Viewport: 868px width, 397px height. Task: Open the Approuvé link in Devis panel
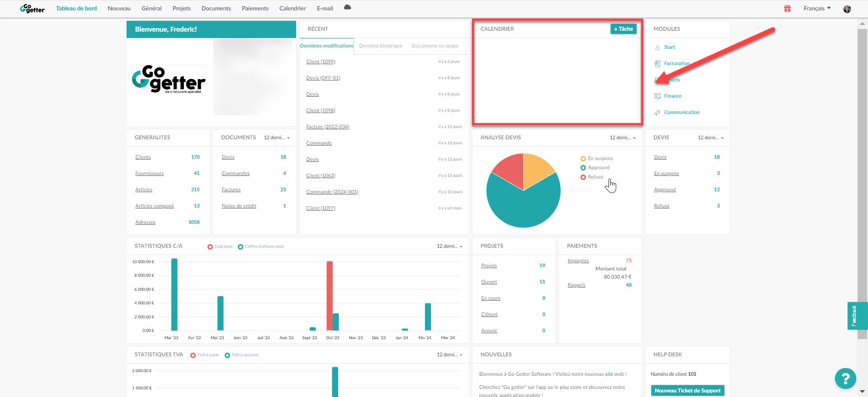pyautogui.click(x=665, y=190)
